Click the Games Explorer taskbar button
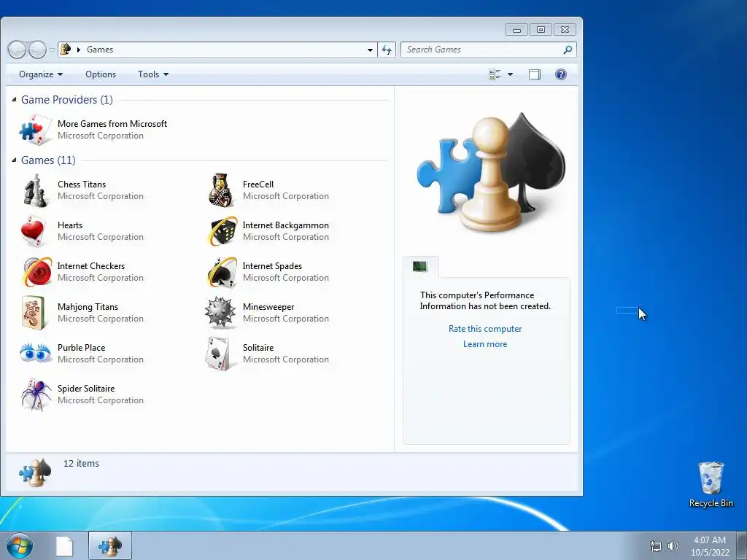Viewport: 747px width, 560px height. (x=110, y=545)
